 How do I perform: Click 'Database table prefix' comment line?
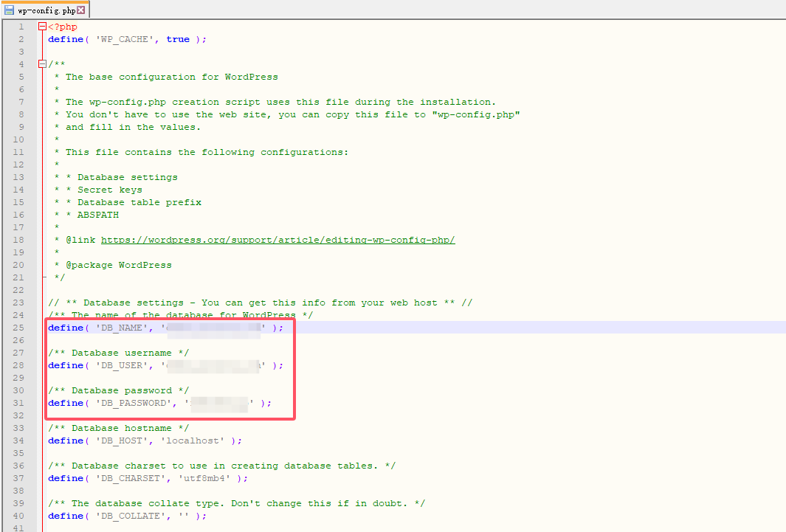[139, 202]
